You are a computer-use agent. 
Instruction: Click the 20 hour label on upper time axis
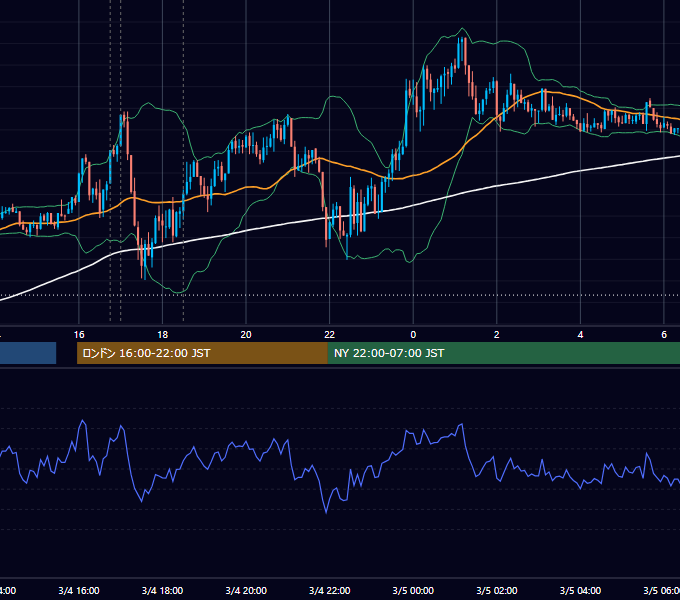coord(246,335)
